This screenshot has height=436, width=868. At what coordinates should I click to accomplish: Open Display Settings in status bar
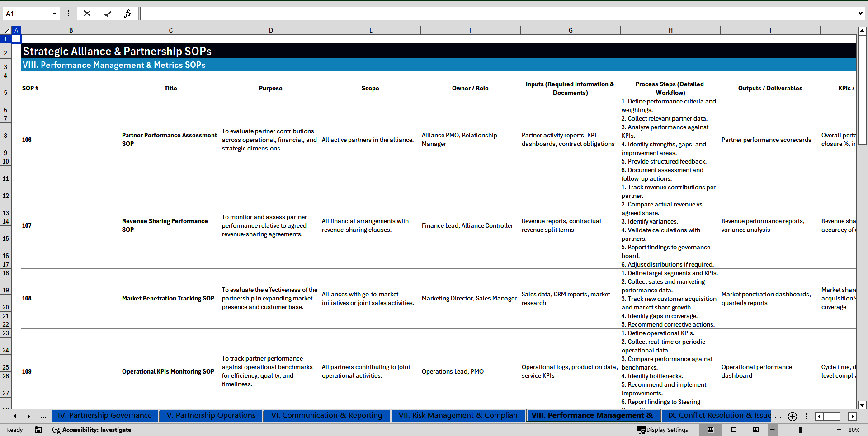662,430
